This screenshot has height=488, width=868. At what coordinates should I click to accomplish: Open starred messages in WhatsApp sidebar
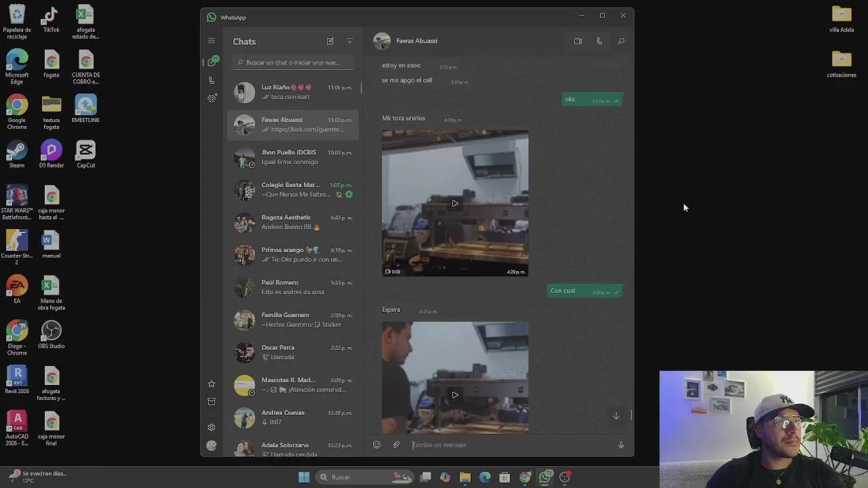tap(212, 384)
